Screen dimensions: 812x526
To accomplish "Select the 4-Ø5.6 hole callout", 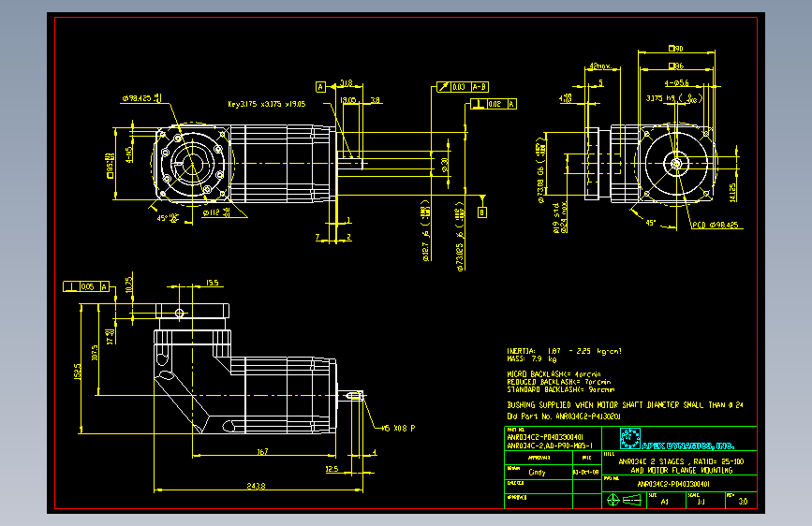I will (x=677, y=83).
